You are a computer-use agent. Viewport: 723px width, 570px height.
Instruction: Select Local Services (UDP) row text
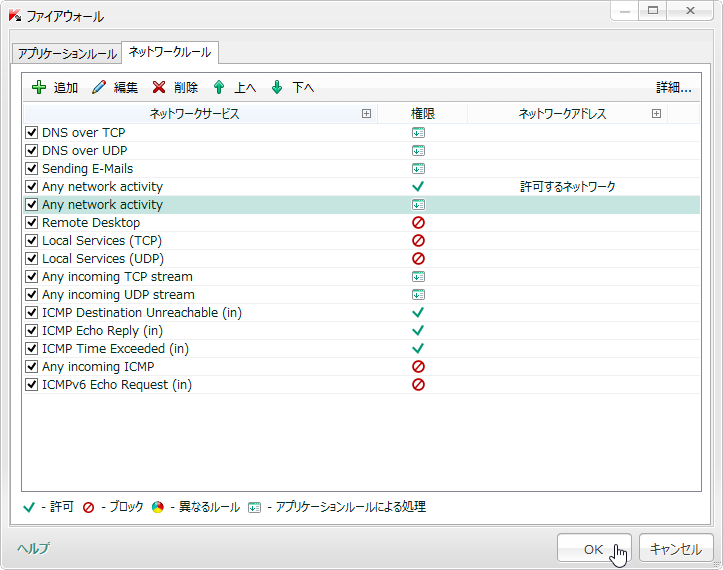103,259
